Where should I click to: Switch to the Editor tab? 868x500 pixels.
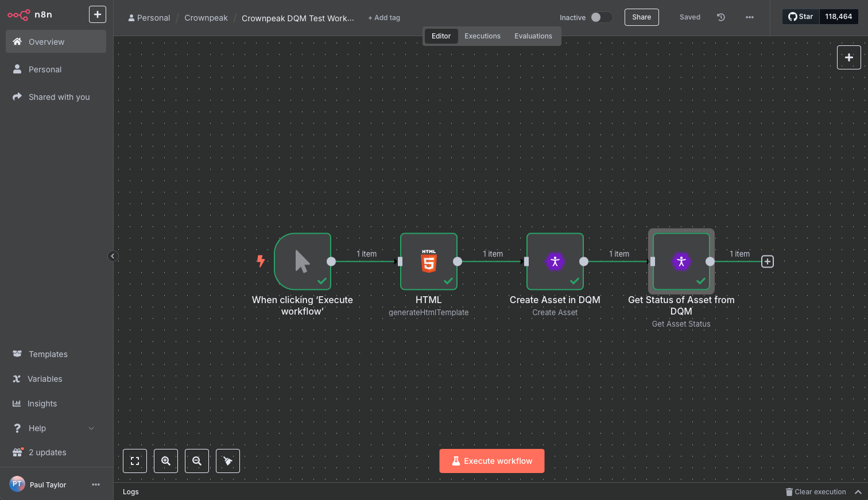[441, 36]
